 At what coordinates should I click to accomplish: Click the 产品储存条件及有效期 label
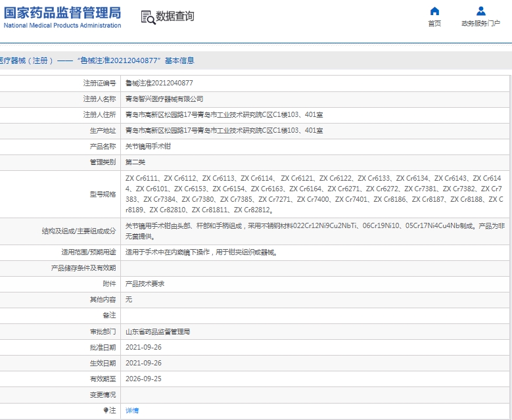pos(83,268)
